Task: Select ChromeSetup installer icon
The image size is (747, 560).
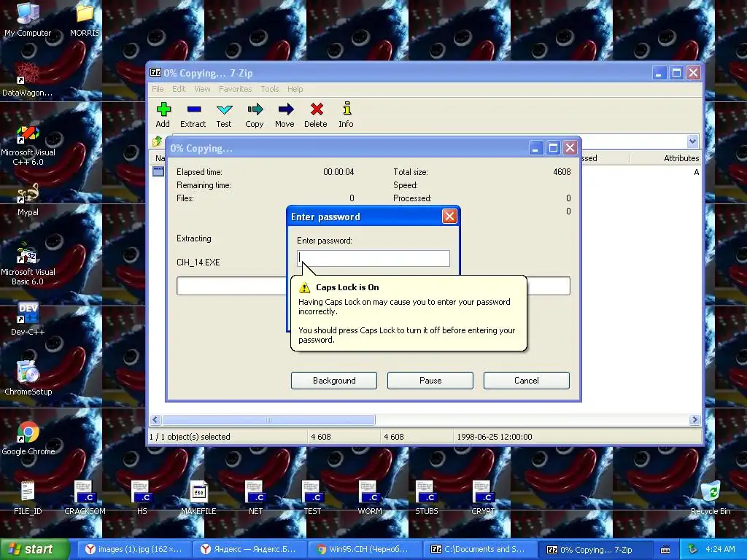Action: pos(28,378)
